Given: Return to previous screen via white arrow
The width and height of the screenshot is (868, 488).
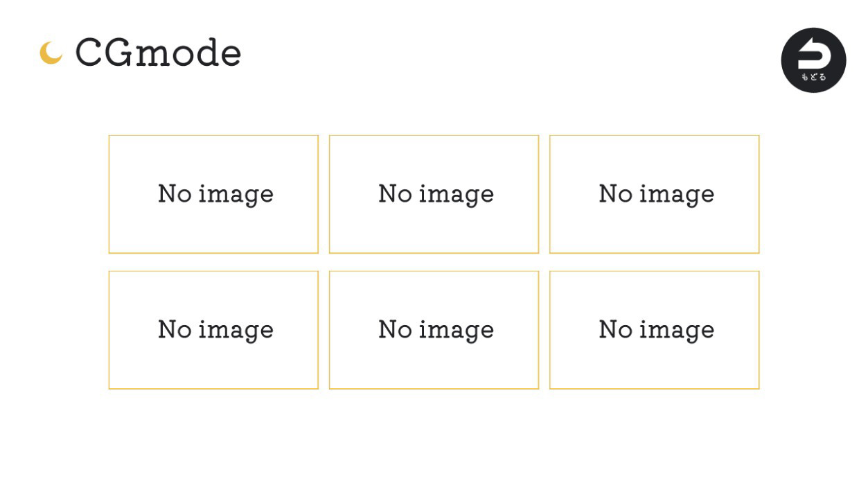Looking at the screenshot, I should (x=813, y=54).
